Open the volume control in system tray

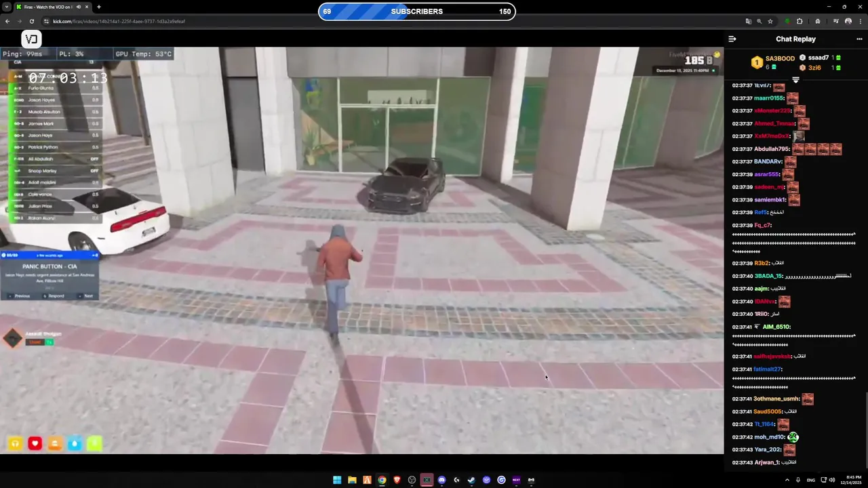coord(832,480)
